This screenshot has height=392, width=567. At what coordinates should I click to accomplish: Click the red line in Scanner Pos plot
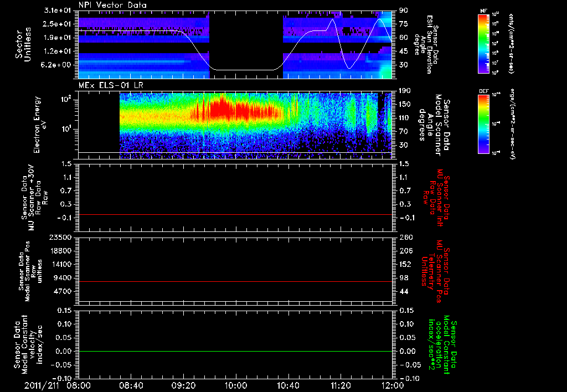pos(235,281)
